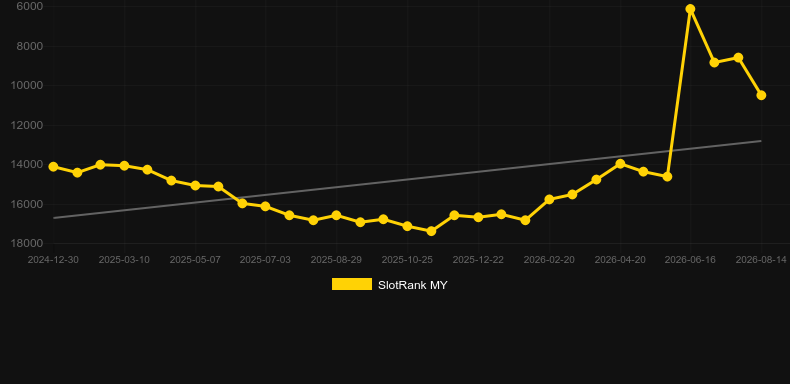
Task: Click the x-axis label 2025-05-07
Action: pos(195,260)
